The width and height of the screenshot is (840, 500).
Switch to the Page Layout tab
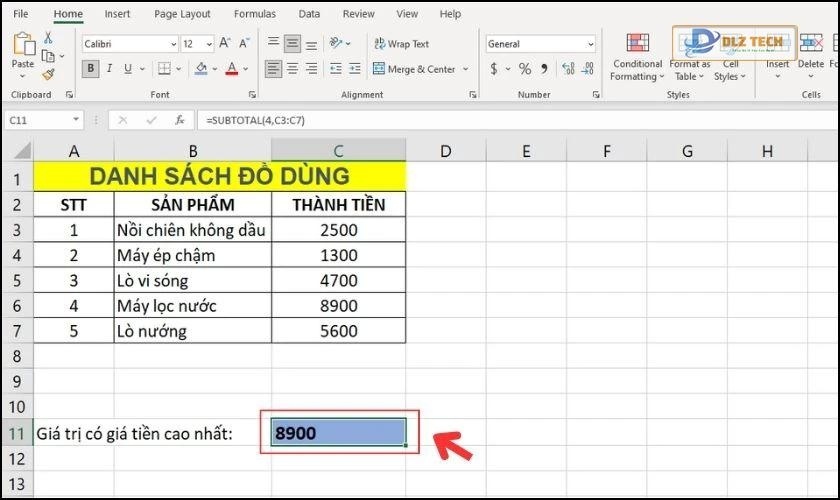point(182,14)
